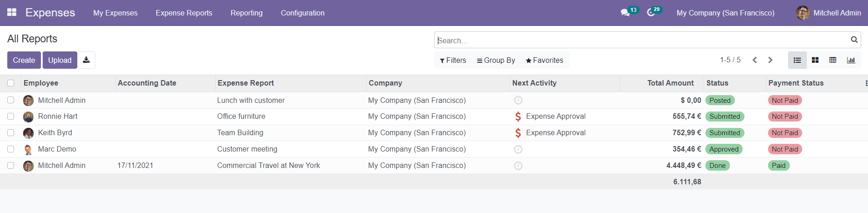The width and height of the screenshot is (868, 213).
Task: Sort by Accounting Date column header
Action: click(x=147, y=83)
